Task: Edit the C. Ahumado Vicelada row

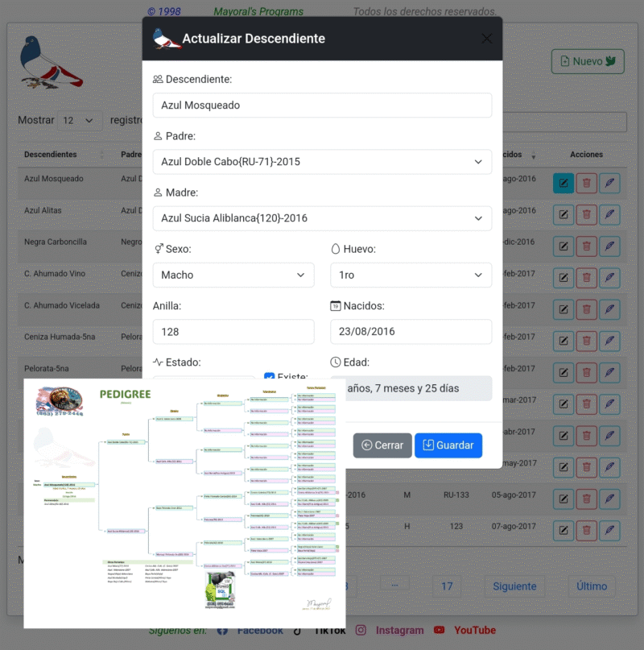Action: 563,309
